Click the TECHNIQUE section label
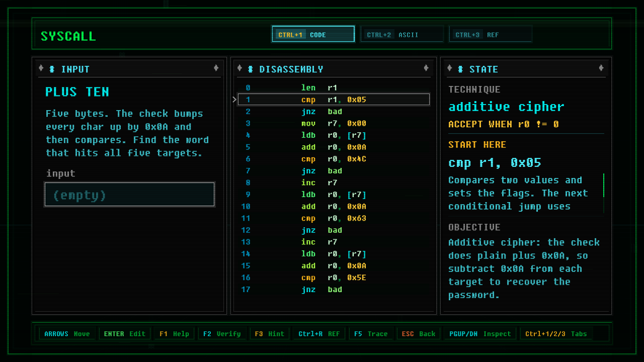Image resolution: width=644 pixels, height=362 pixels. click(474, 89)
